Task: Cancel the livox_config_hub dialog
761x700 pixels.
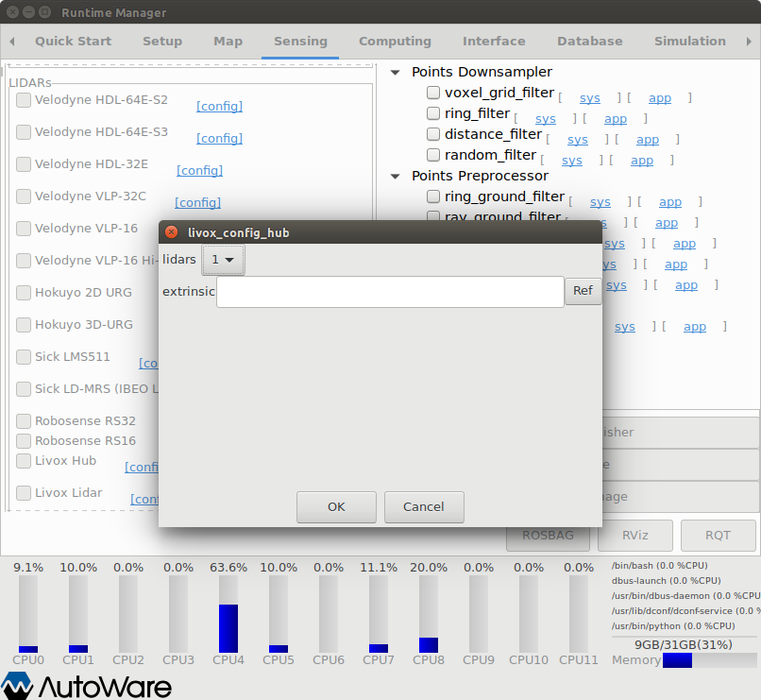Action: (424, 506)
